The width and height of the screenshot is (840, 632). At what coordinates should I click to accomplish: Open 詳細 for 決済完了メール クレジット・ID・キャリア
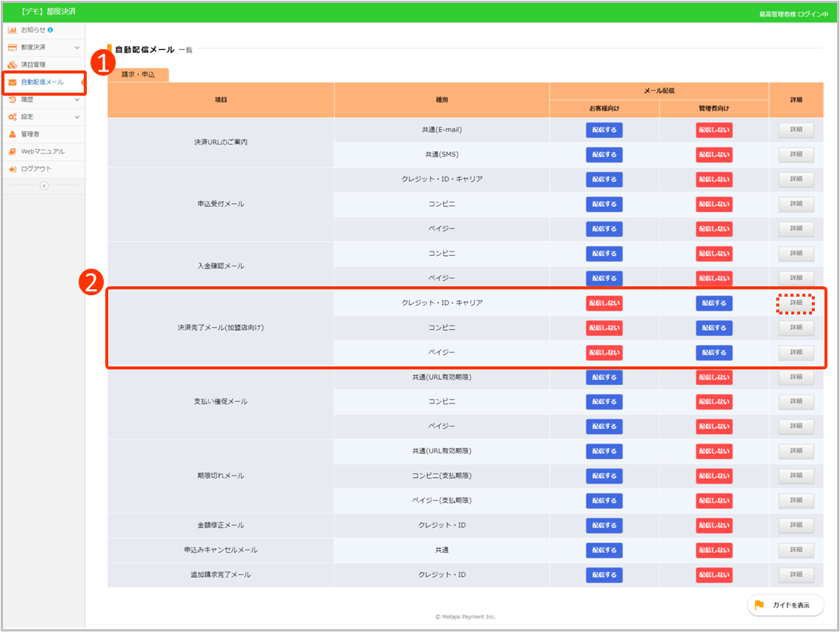(x=796, y=303)
